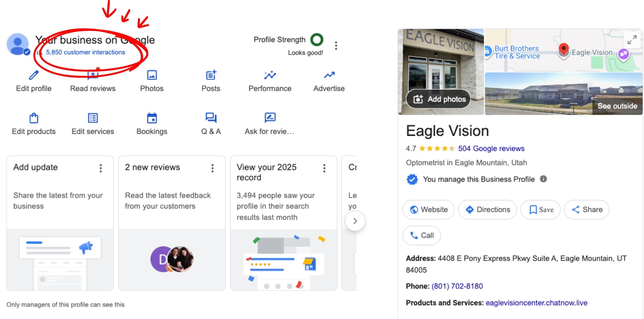Open the View your 2025 record card
The height and width of the screenshot is (319, 644).
(284, 223)
